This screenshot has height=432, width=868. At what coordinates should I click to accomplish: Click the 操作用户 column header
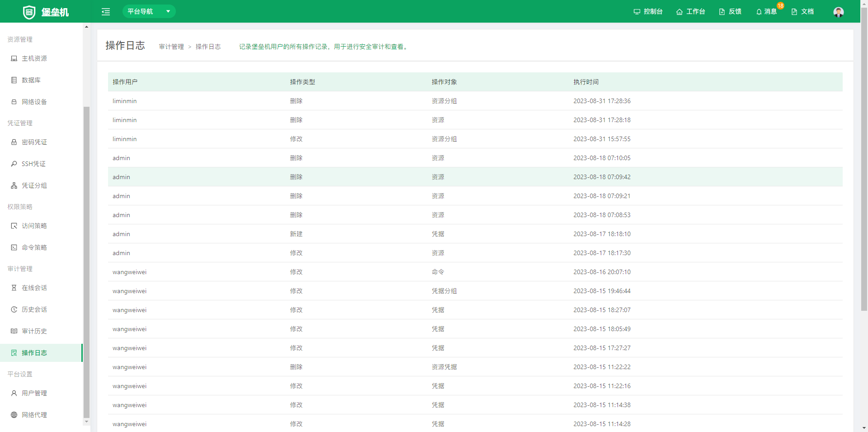point(125,82)
